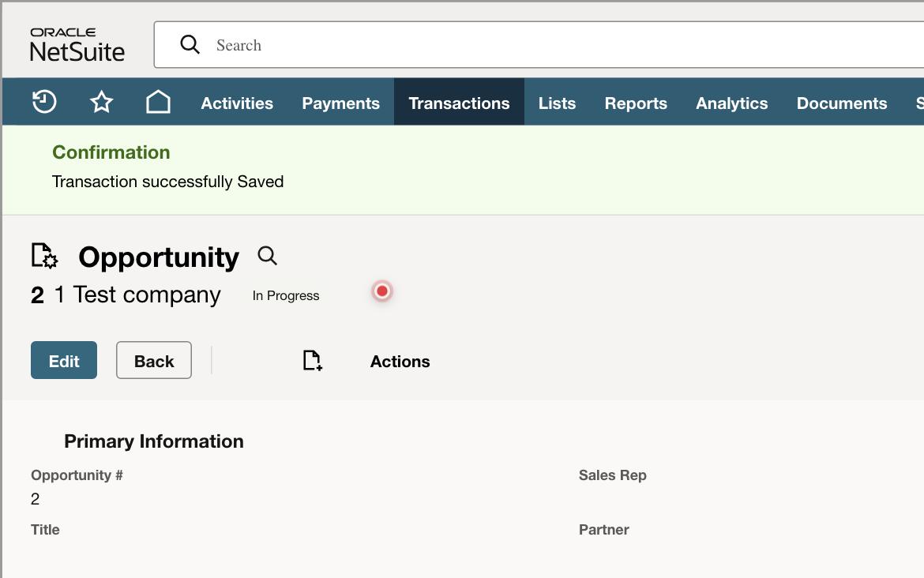The height and width of the screenshot is (578, 924).
Task: Expand the Lists menu
Action: [557, 103]
